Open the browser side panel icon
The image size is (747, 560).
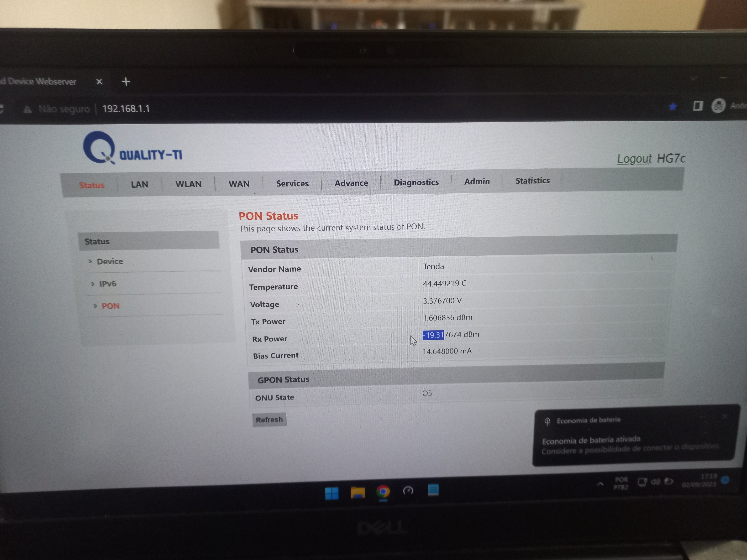(x=698, y=106)
